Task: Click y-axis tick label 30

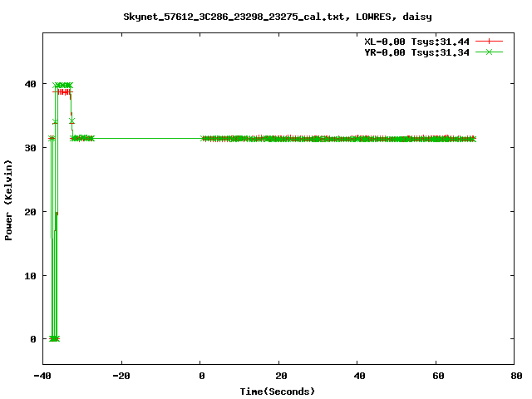Action: click(x=30, y=148)
